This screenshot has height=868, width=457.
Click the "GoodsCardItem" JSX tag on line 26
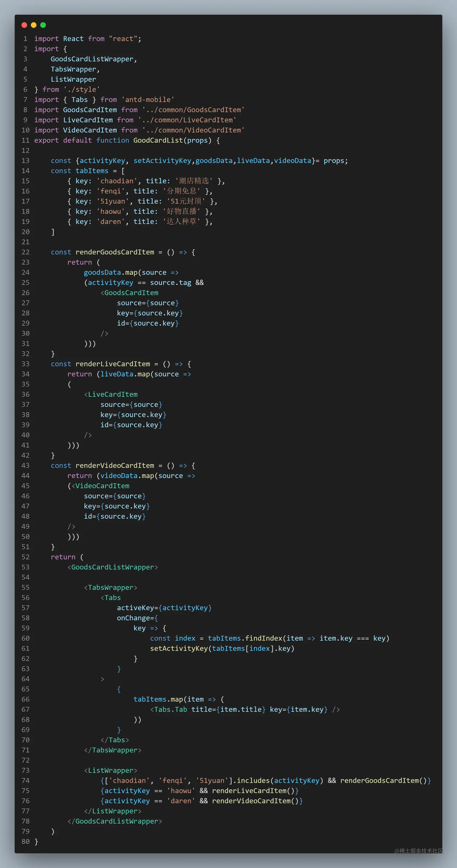[131, 292]
